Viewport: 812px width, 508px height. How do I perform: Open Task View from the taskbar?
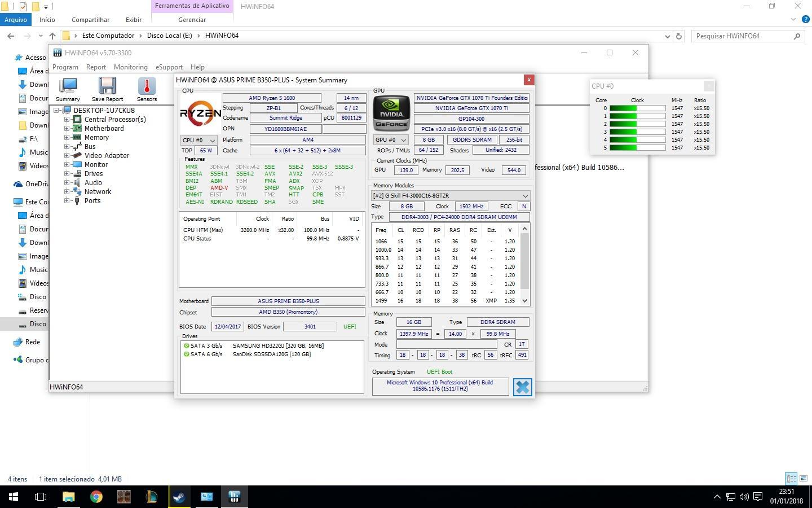pyautogui.click(x=41, y=497)
